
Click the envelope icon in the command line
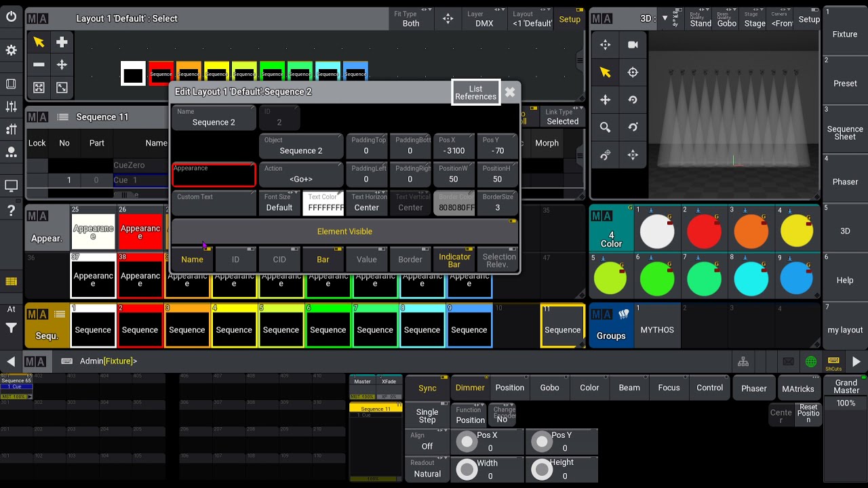(788, 362)
